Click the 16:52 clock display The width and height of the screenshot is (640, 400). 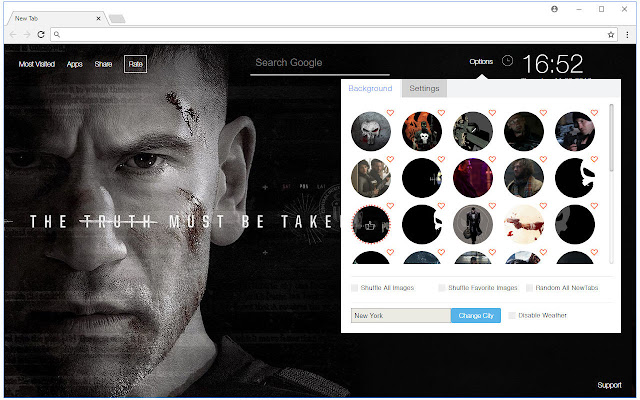[553, 64]
